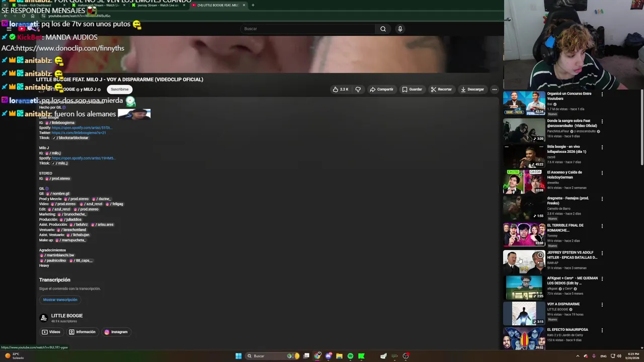Image resolution: width=644 pixels, height=362 pixels.
Task: Open options for little boogie en vivo lollapalooza
Action: click(602, 147)
